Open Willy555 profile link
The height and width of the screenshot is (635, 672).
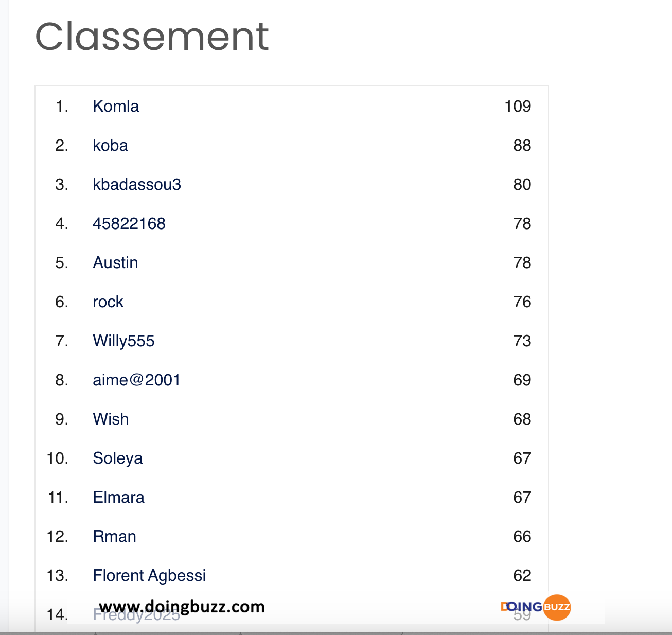tap(123, 341)
